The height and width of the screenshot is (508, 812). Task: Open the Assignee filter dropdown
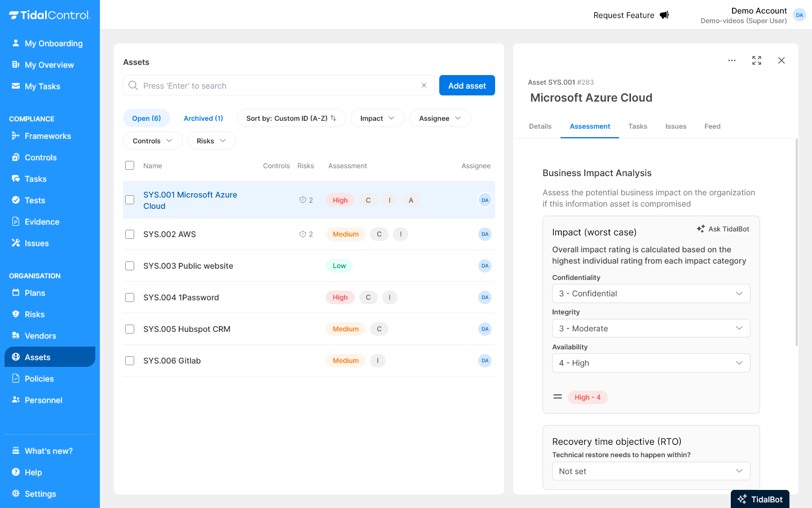pyautogui.click(x=440, y=118)
